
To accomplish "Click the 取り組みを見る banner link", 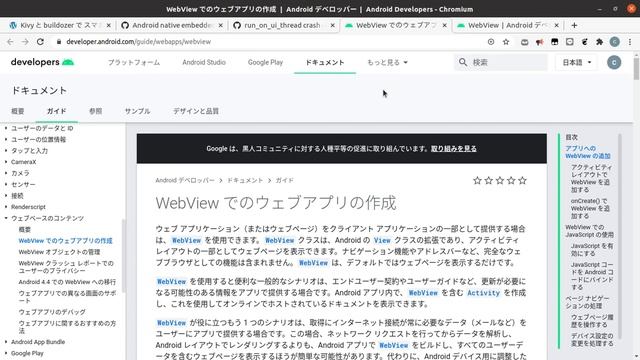I will tap(453, 149).
